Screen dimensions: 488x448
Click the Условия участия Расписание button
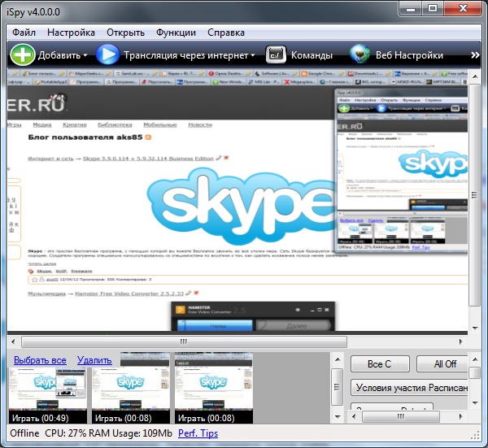pyautogui.click(x=410, y=388)
